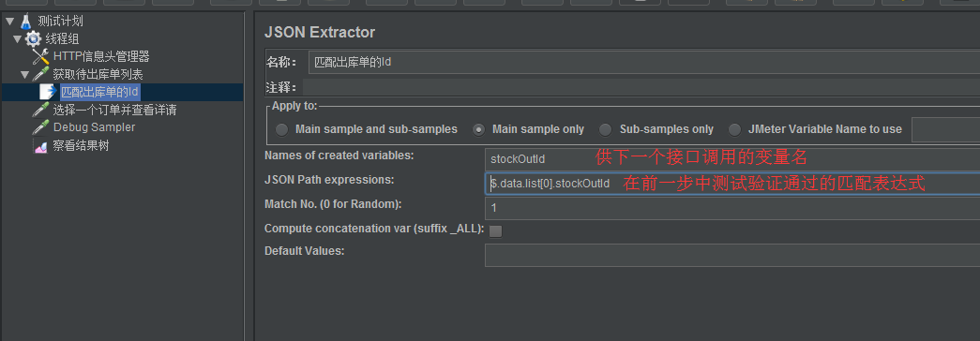Select 测试计划 in the tree

click(x=60, y=22)
